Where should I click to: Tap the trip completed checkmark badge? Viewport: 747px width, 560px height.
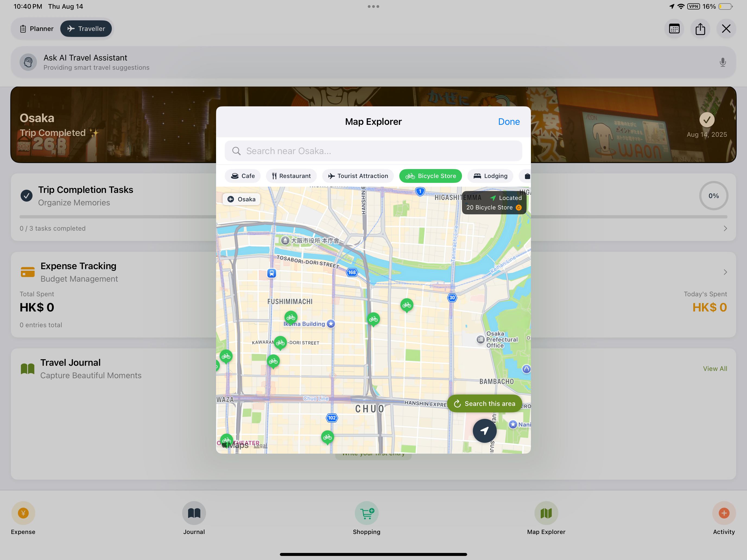click(x=707, y=119)
